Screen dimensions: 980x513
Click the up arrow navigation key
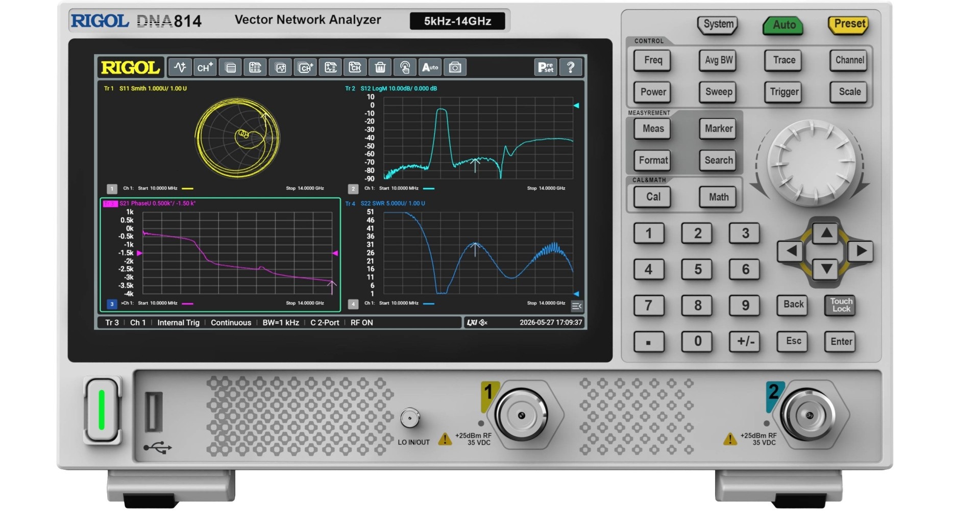(826, 233)
